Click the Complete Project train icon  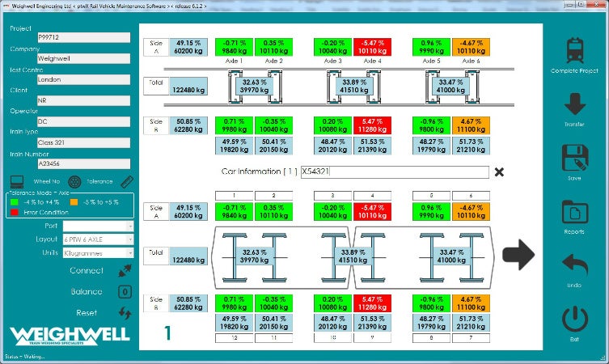click(x=574, y=50)
